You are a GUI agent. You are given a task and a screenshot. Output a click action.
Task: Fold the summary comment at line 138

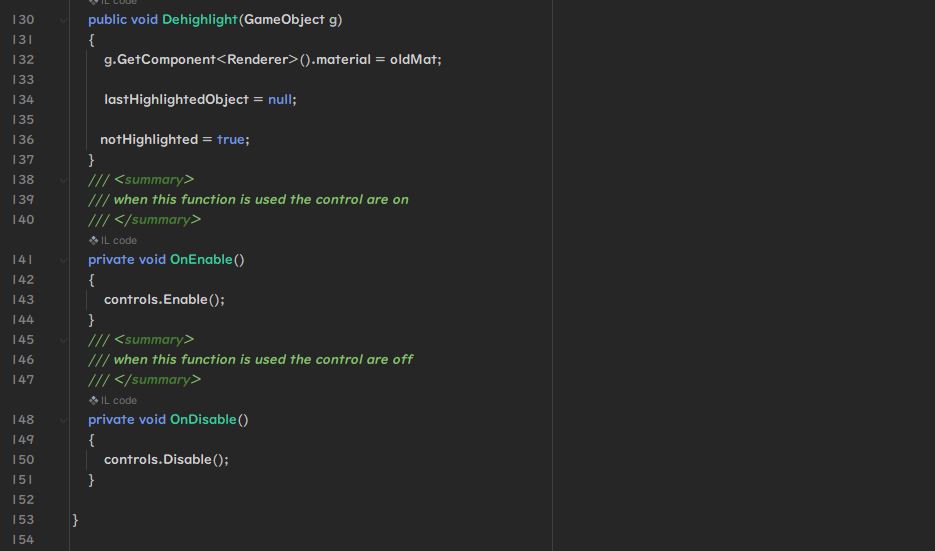[x=63, y=179]
